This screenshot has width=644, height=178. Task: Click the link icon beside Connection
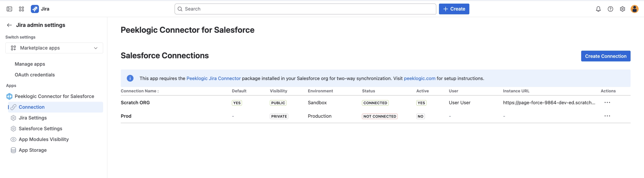pos(13,107)
